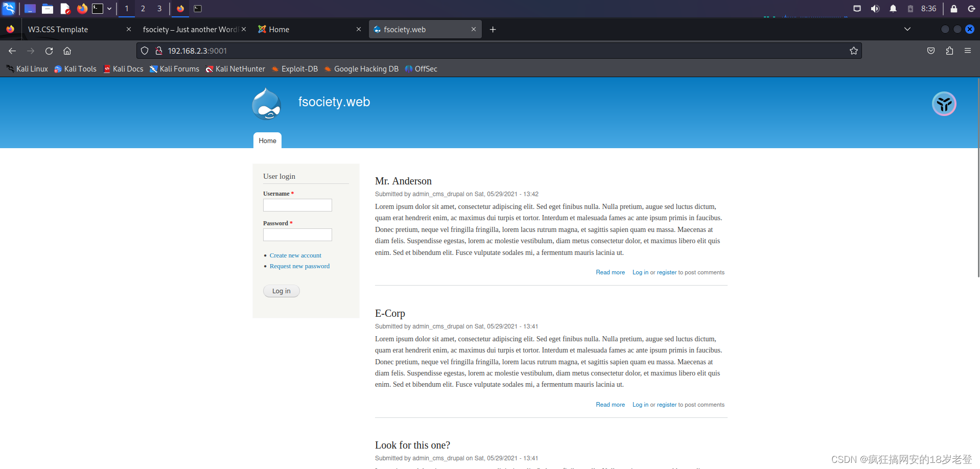Screen dimensions: 980x469
Task: Switch to workspace 3
Action: click(x=159, y=9)
